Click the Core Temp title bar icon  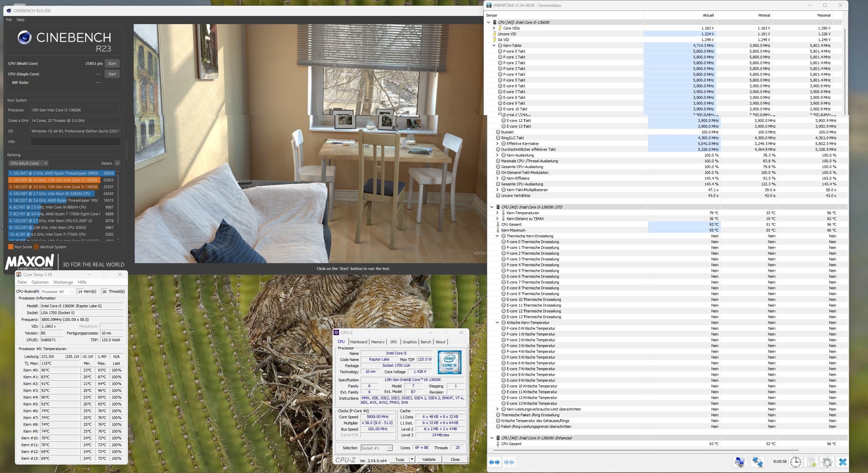coord(19,274)
